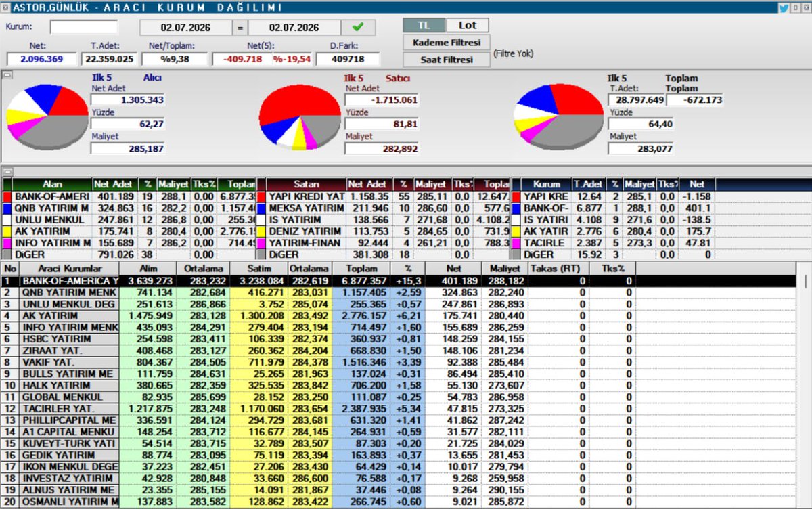The width and height of the screenshot is (812, 509).
Task: Click red swatch beside YAPI KREDI YAT
Action: click(x=262, y=196)
